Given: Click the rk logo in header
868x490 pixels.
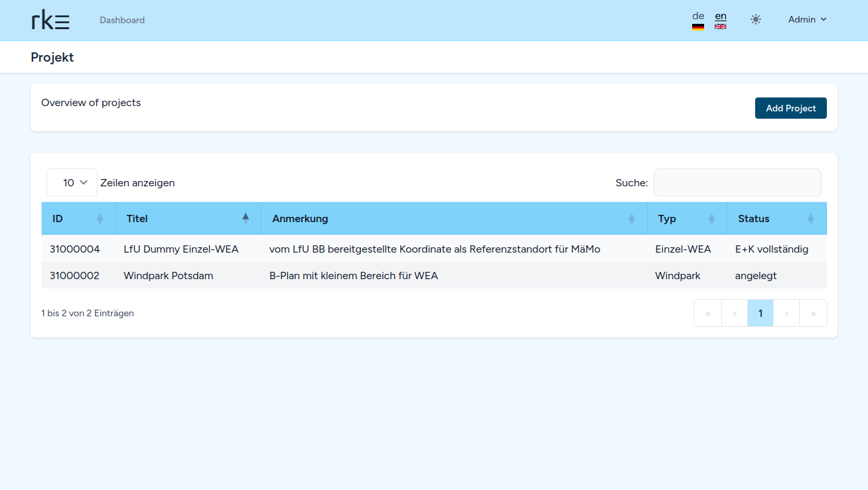Looking at the screenshot, I should coord(50,20).
